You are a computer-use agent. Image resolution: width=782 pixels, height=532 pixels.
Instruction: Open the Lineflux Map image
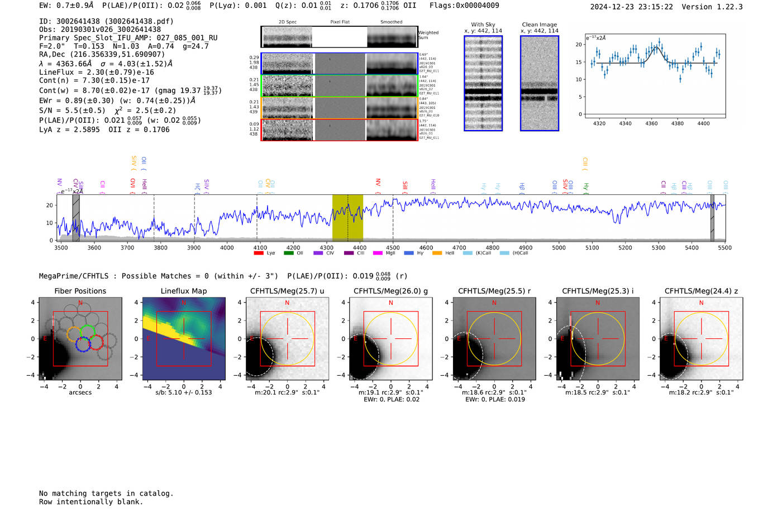pos(184,339)
